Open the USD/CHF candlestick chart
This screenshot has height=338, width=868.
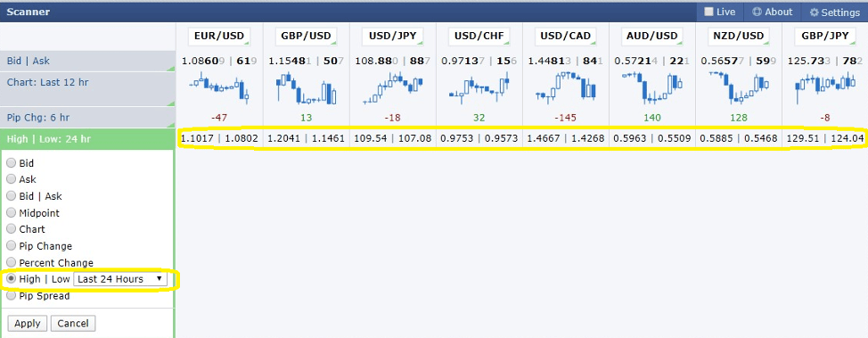point(479,88)
